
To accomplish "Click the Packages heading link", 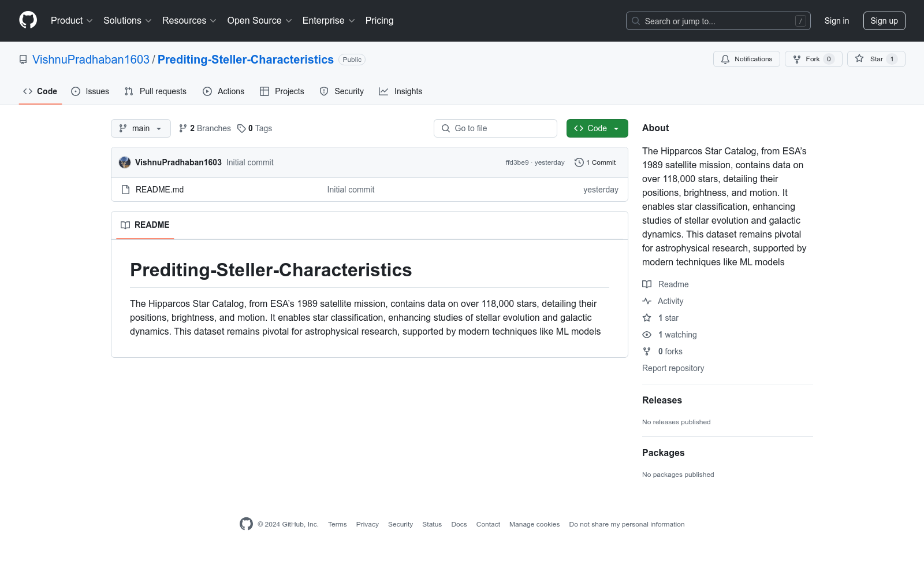I will tap(663, 453).
